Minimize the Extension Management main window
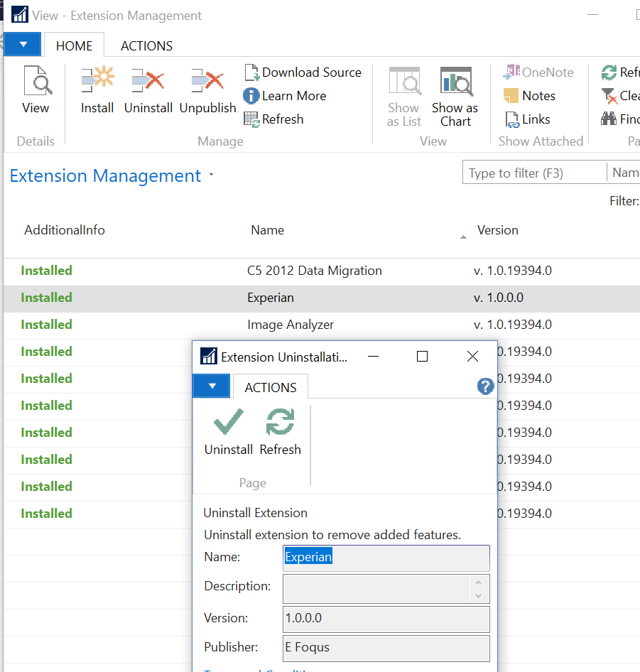The width and height of the screenshot is (640, 672). (x=593, y=15)
